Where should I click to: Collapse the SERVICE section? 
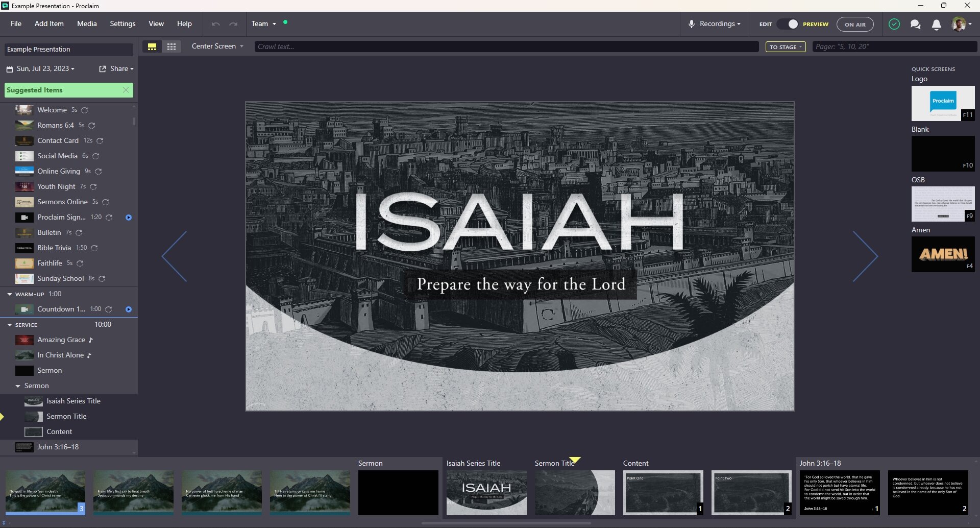9,325
